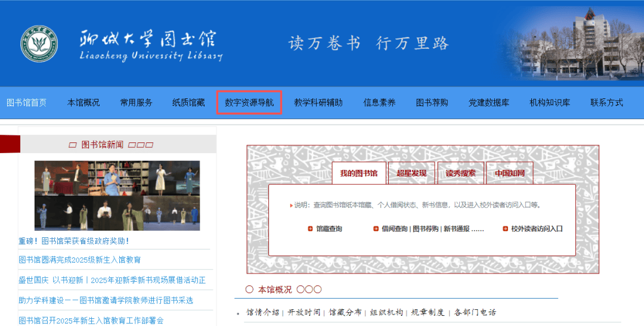The height and width of the screenshot is (326, 644).
Task: Select the 联系方式 menu item
Action: click(x=607, y=103)
